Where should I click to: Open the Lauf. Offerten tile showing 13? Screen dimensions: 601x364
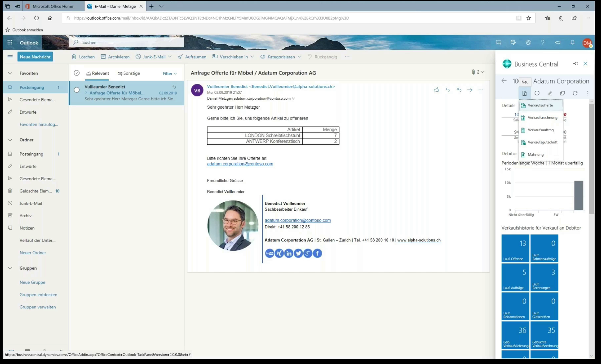point(515,248)
